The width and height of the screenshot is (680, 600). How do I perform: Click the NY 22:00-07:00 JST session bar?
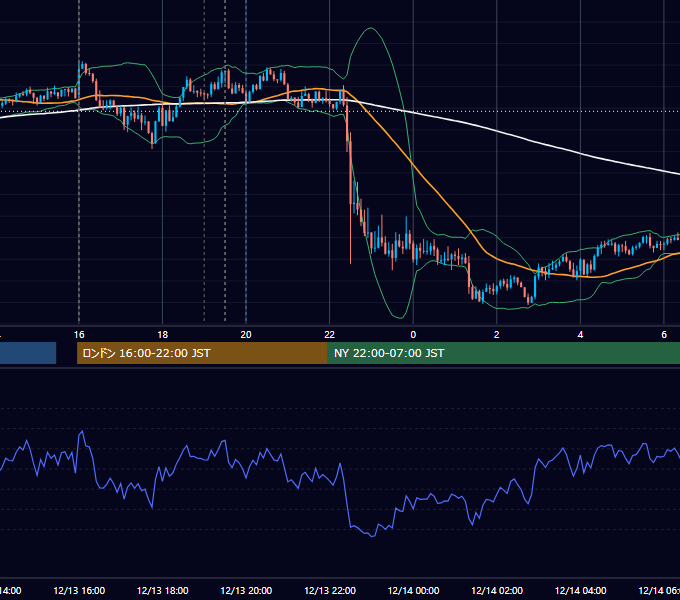click(503, 353)
